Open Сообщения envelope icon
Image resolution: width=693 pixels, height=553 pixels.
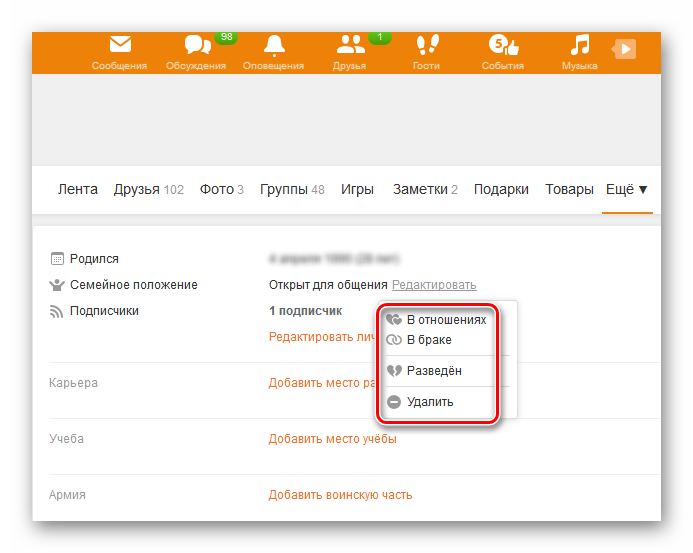120,45
